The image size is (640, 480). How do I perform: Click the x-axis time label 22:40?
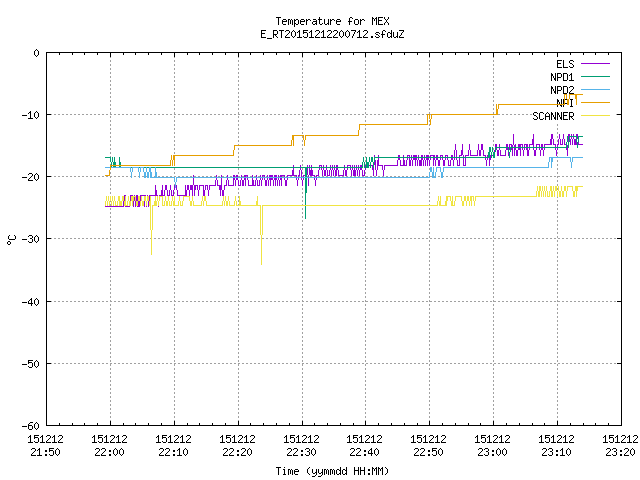tap(364, 452)
